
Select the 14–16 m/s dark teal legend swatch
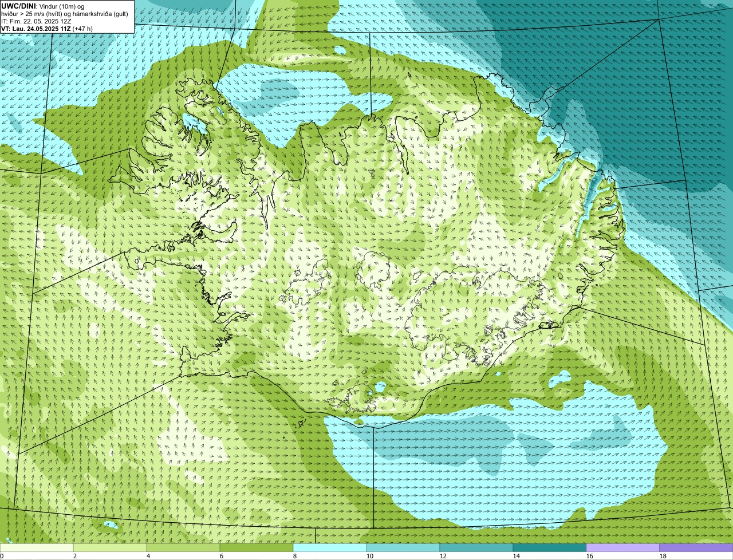click(x=550, y=548)
